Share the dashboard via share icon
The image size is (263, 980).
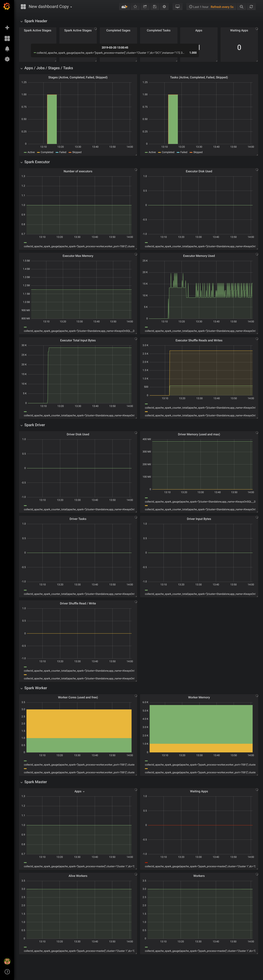click(145, 6)
